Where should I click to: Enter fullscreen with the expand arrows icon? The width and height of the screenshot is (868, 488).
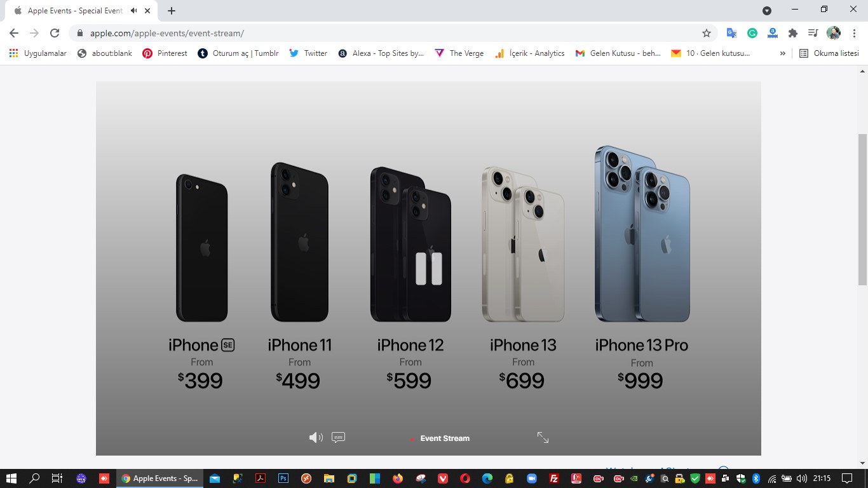pyautogui.click(x=543, y=437)
